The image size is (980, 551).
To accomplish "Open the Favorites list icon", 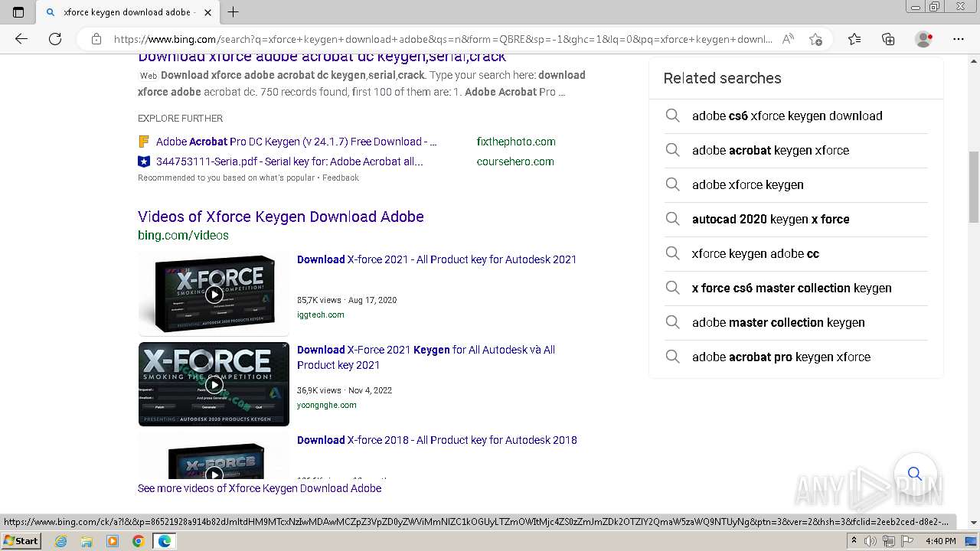I will click(854, 39).
